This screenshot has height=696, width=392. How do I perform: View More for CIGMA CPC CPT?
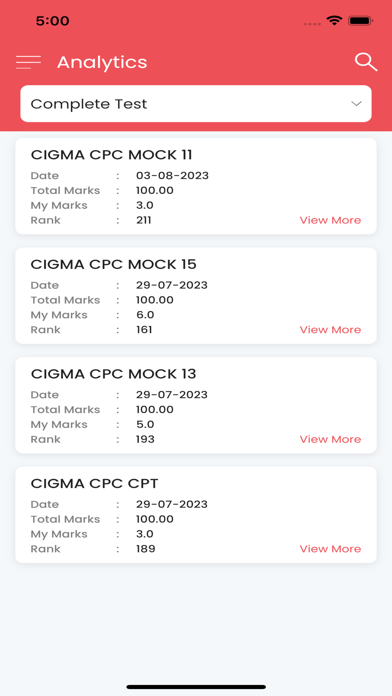point(330,549)
